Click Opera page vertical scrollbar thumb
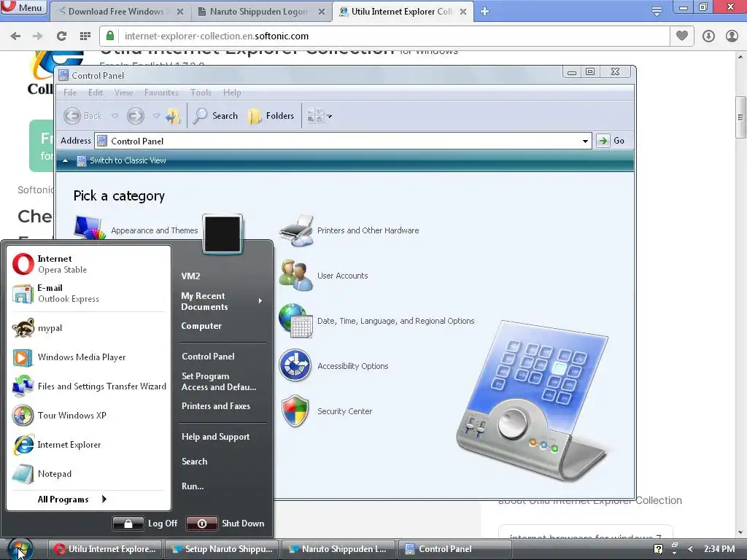Image resolution: width=747 pixels, height=560 pixels. [740, 117]
